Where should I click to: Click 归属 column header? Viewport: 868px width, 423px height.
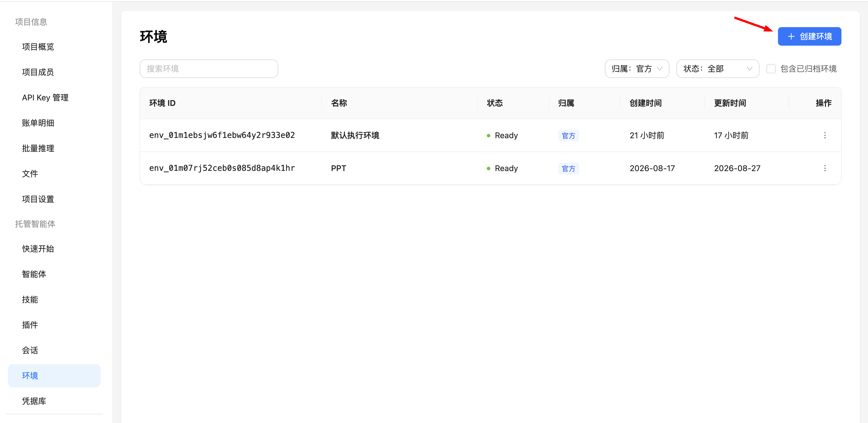pyautogui.click(x=566, y=103)
